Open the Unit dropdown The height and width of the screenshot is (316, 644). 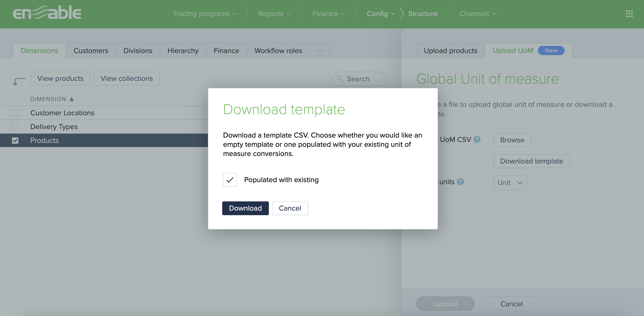509,183
